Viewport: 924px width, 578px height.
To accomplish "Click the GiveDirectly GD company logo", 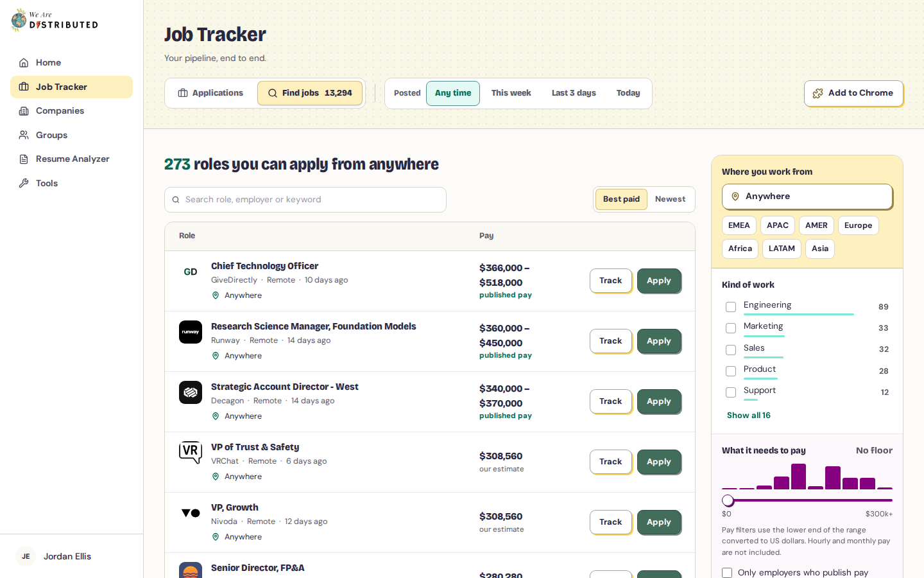I will (191, 272).
